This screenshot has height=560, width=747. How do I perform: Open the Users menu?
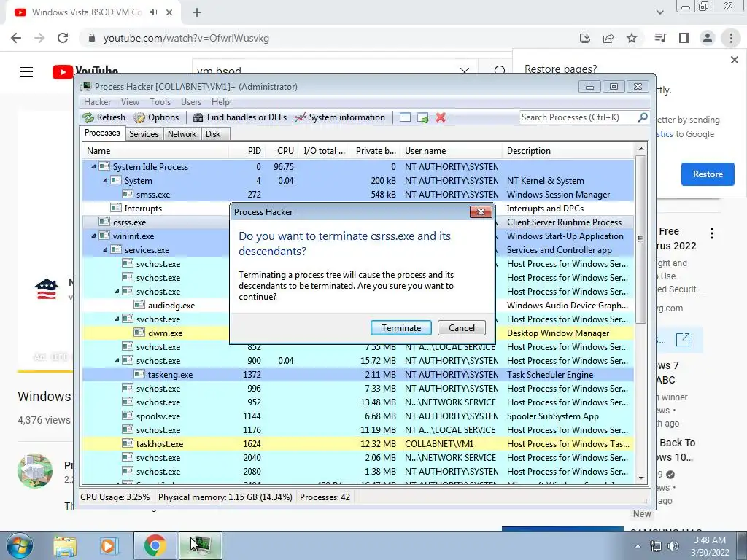(x=190, y=102)
